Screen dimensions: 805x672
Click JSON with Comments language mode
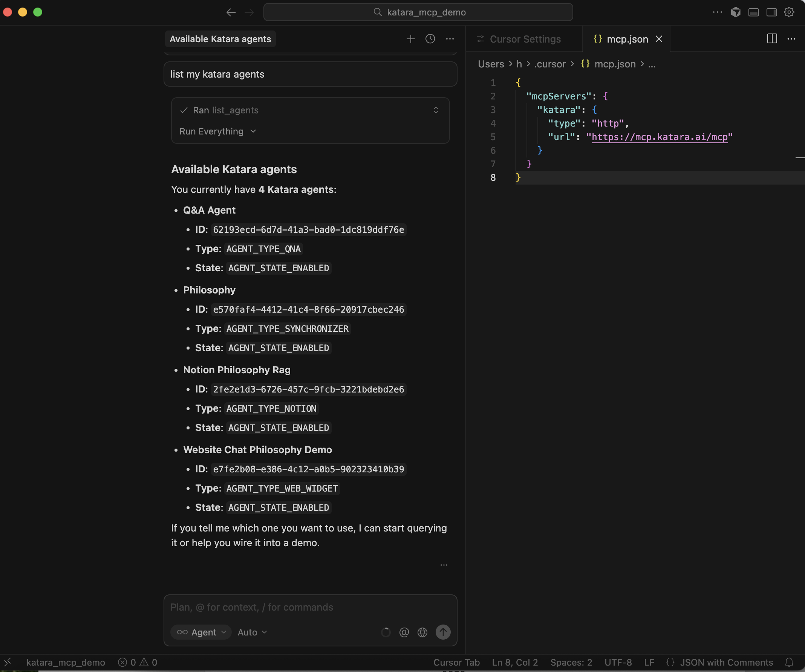726,663
